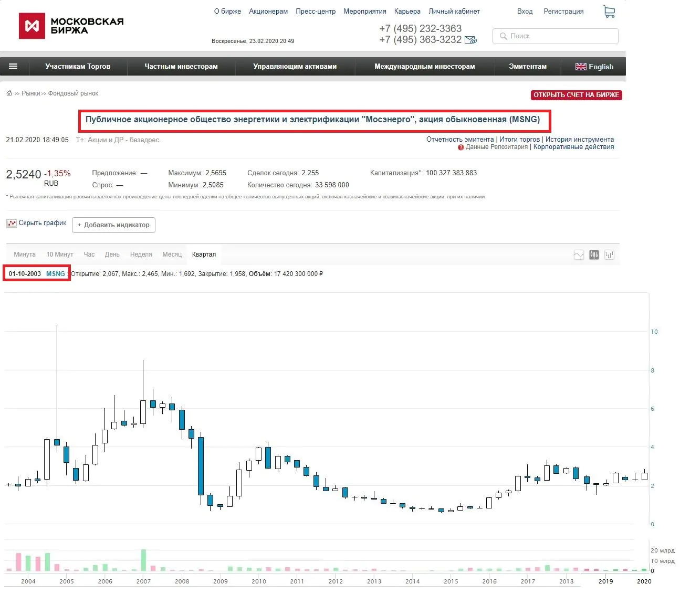Click the Количество сегодня value 33 598 000

click(332, 185)
